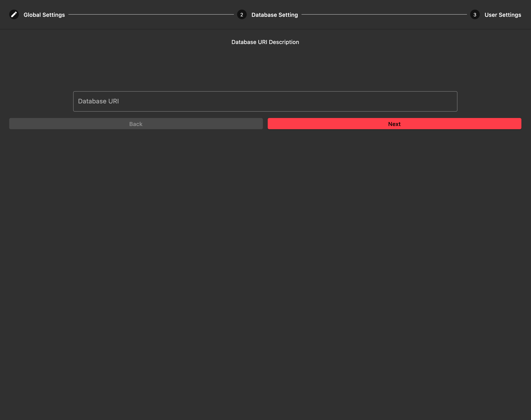Click the numbered icon before Database Setting

point(242,15)
